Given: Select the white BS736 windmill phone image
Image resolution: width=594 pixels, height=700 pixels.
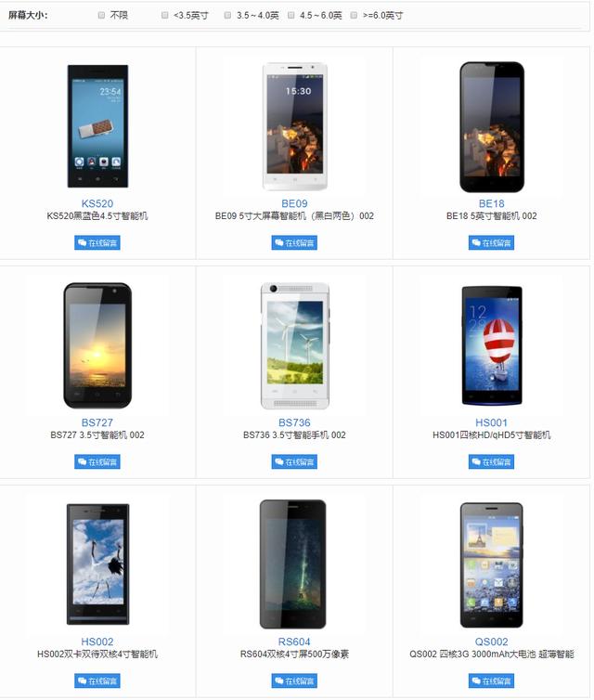Looking at the screenshot, I should (x=295, y=345).
